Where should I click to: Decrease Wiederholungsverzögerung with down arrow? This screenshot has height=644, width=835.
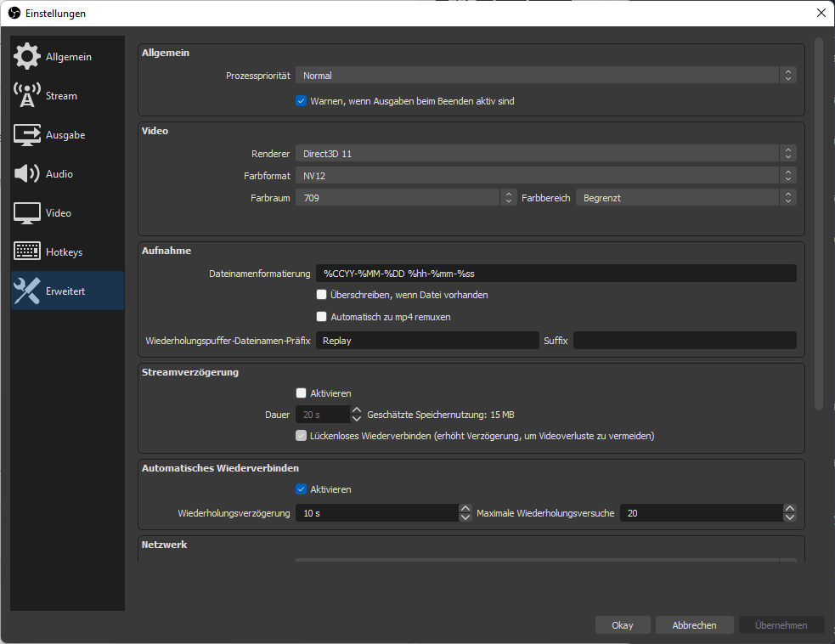(465, 517)
